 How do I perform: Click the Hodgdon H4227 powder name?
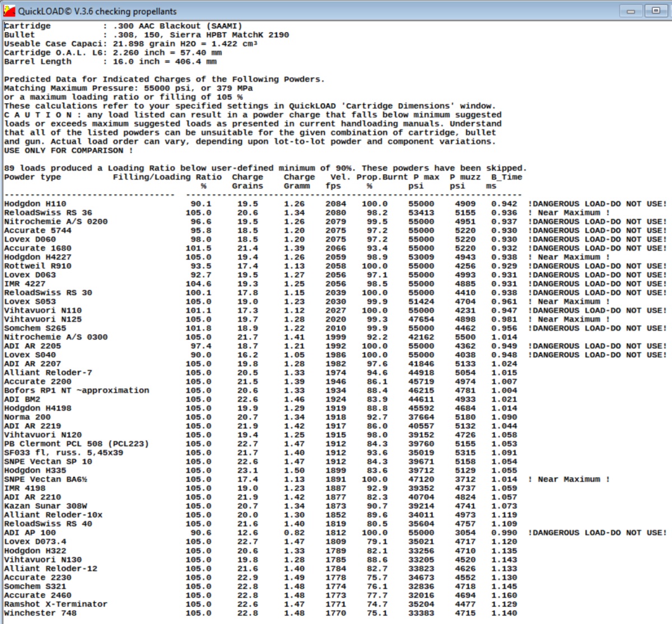(38, 257)
